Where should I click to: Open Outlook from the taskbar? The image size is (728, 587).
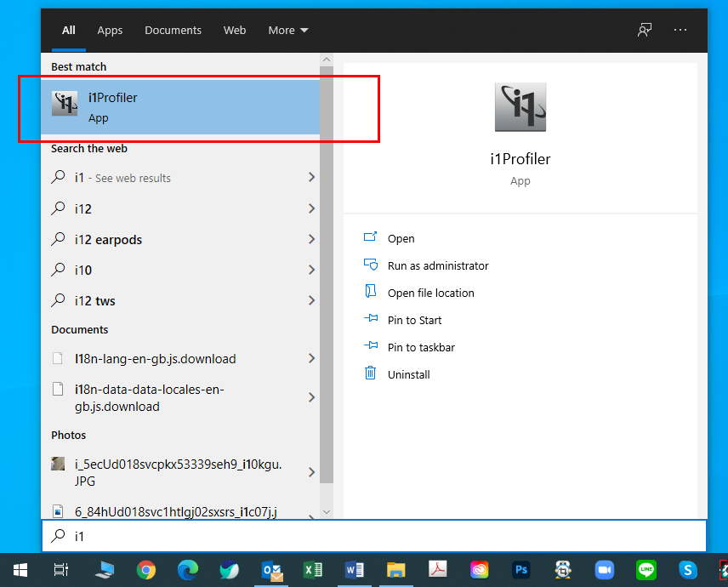click(x=271, y=570)
